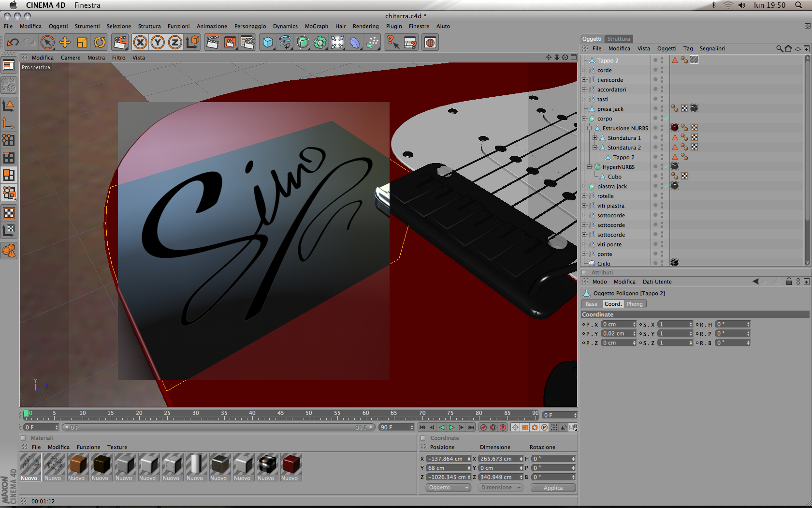Activate the Scale tool
812x508 pixels.
point(82,43)
